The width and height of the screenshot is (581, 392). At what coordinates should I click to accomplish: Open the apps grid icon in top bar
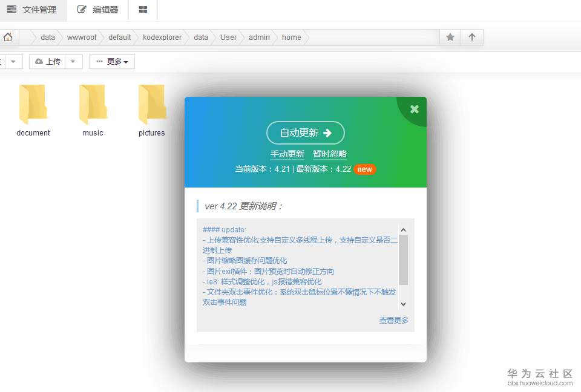pos(143,10)
